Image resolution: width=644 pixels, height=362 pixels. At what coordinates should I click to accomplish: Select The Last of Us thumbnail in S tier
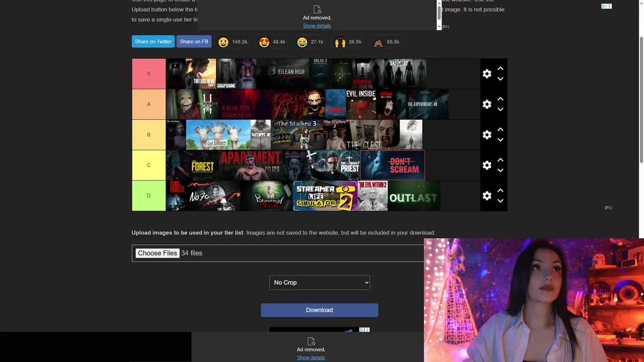(201, 74)
